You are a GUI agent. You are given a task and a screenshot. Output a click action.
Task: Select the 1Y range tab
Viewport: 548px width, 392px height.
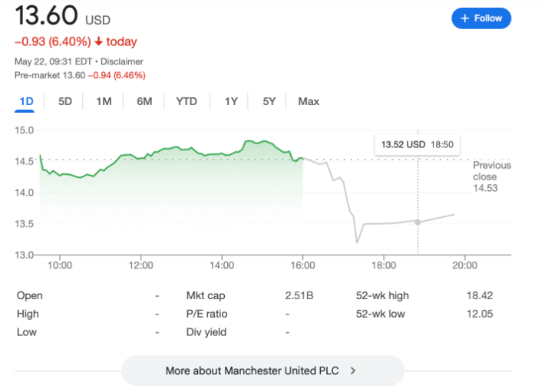(231, 101)
